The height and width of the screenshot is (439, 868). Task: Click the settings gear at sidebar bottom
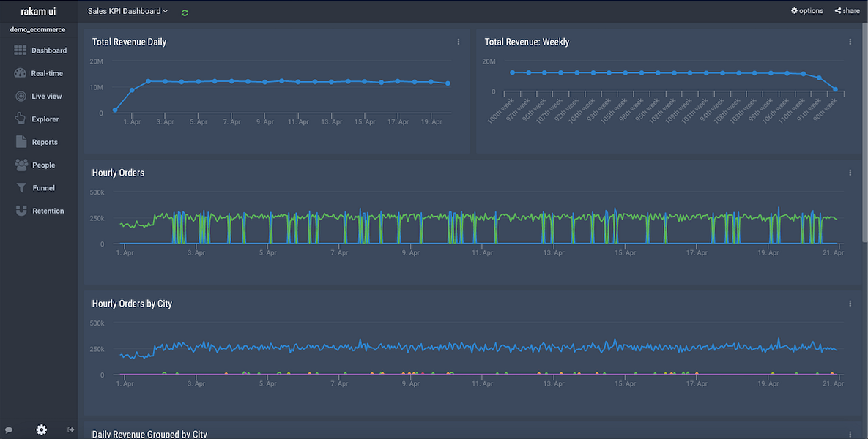(42, 429)
